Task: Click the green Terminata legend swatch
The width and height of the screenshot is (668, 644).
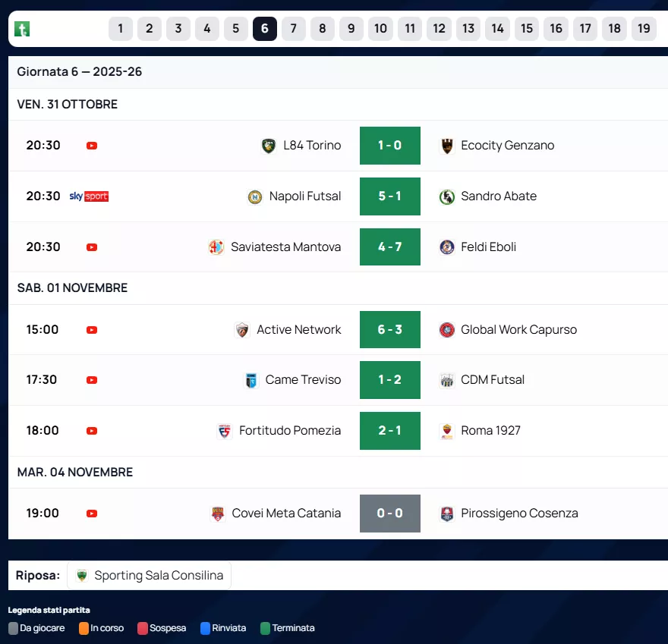Action: (265, 628)
